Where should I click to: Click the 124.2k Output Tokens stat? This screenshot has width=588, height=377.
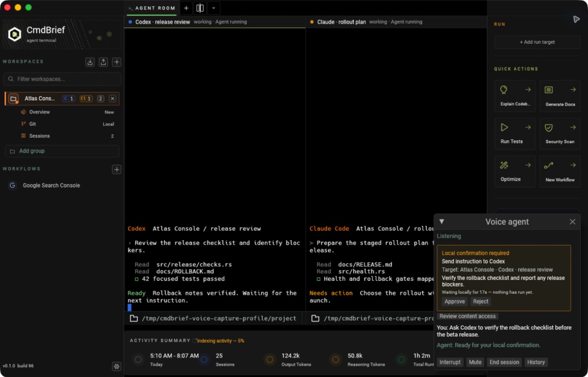(x=287, y=359)
